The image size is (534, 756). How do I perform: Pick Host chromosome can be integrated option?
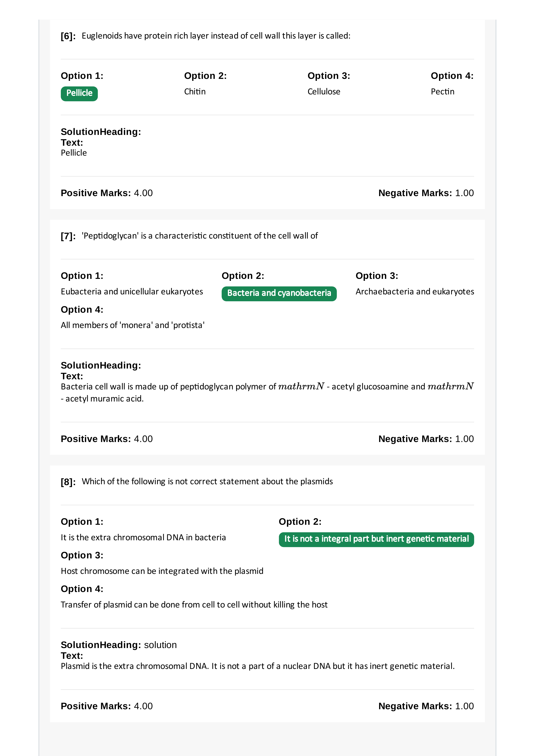point(162,571)
